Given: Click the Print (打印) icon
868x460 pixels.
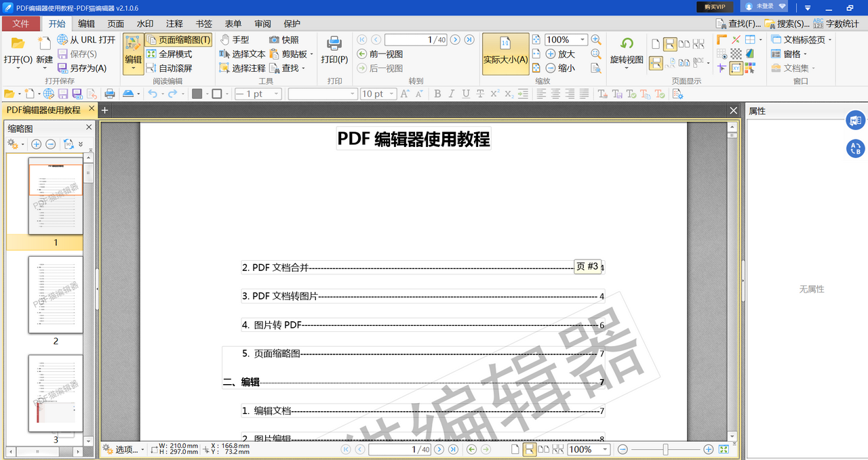Looking at the screenshot, I should (334, 45).
